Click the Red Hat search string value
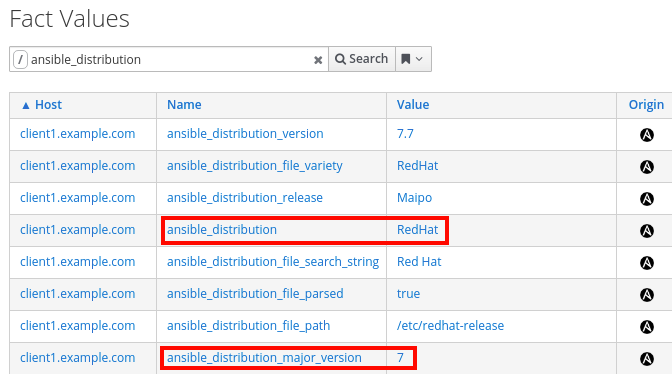 coord(419,262)
